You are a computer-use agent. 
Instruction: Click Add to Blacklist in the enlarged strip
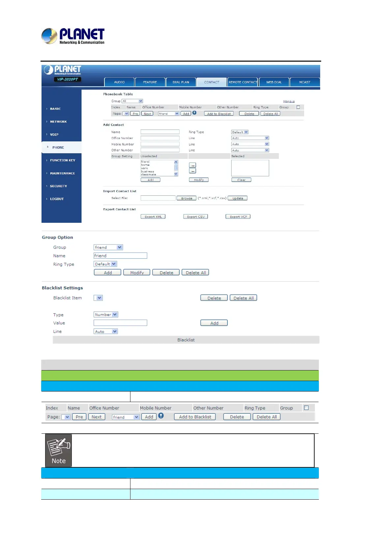[195, 417]
